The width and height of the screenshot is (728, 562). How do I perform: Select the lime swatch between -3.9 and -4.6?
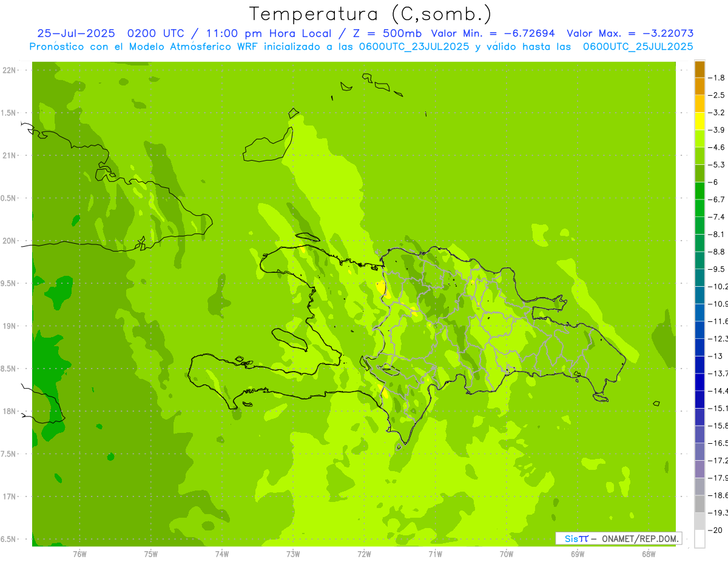coord(699,139)
